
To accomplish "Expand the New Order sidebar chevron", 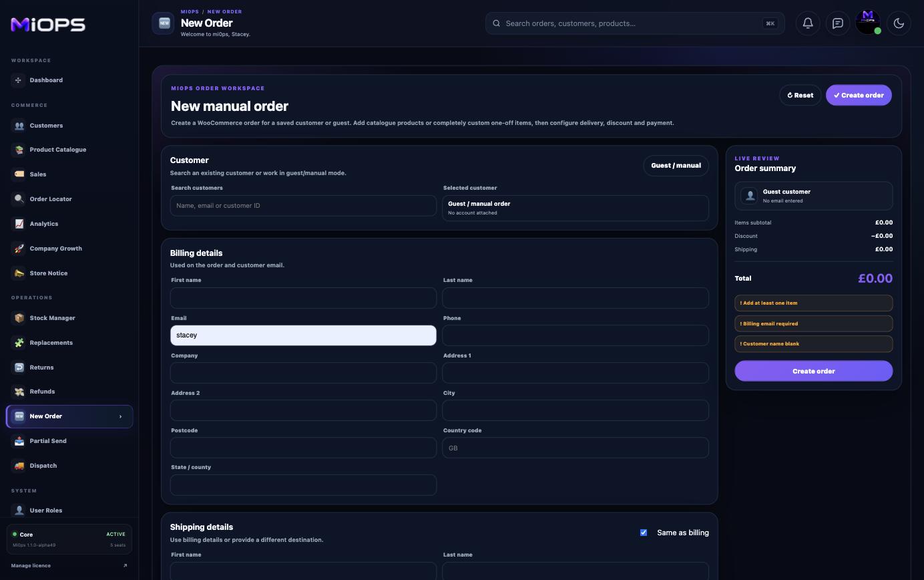I will coord(120,416).
